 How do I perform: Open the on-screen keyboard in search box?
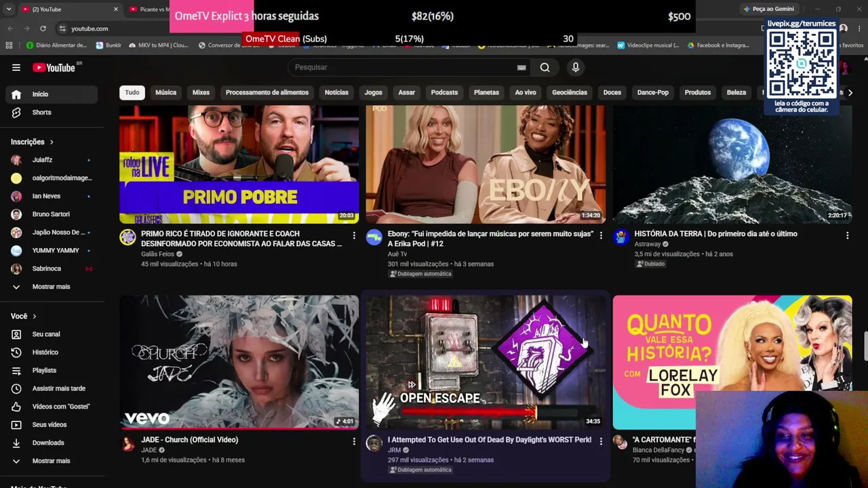521,67
